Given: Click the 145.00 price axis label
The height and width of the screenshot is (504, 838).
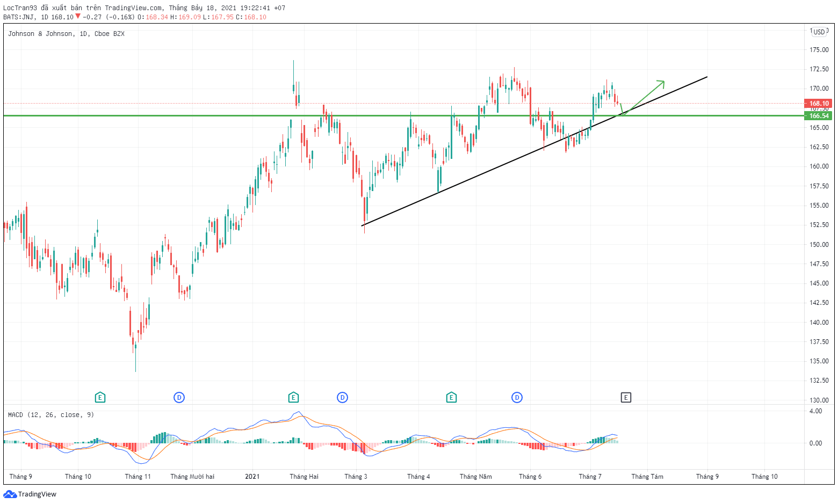Looking at the screenshot, I should point(819,283).
